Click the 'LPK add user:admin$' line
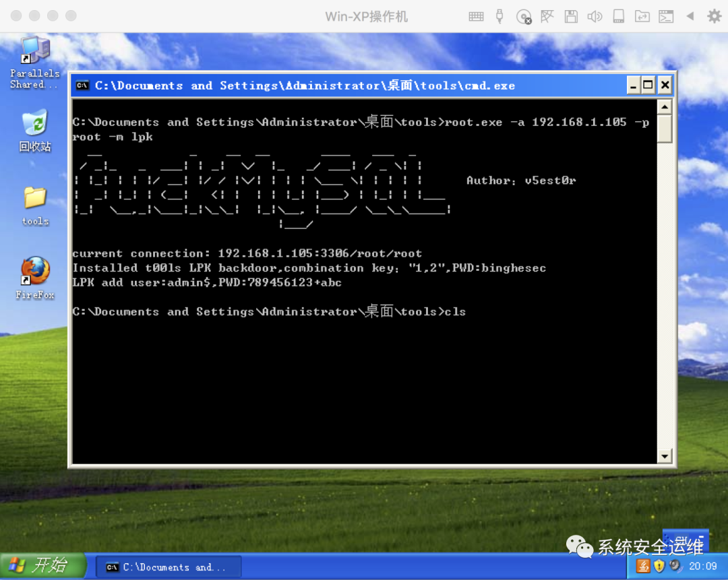Screen dimensions: 728x580 207,282
